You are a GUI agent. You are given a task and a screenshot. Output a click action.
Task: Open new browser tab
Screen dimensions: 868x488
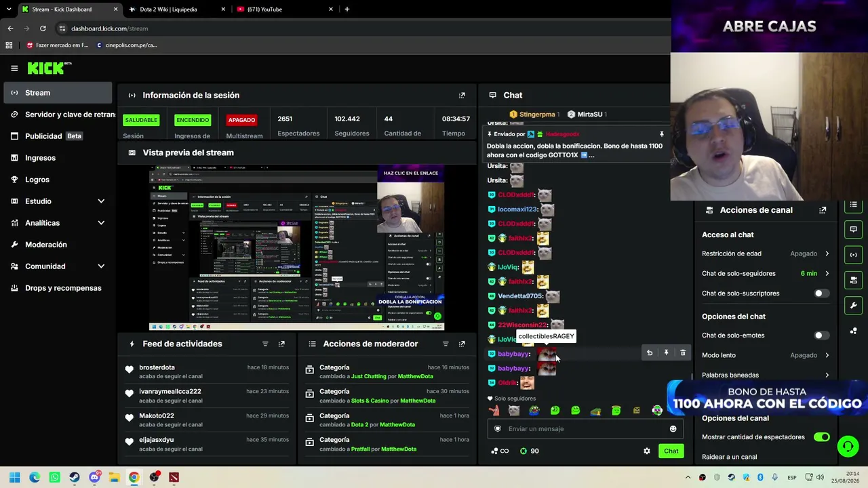coord(347,9)
